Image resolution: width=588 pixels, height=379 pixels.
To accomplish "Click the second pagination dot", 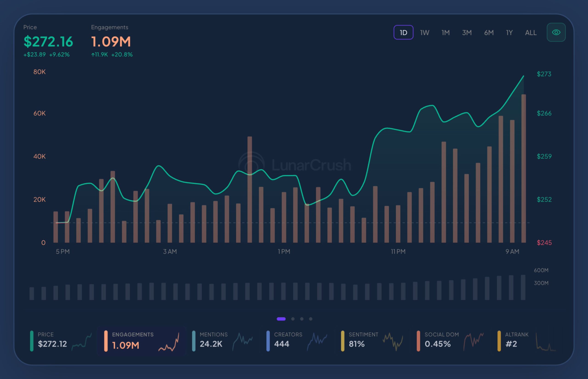I will pyautogui.click(x=293, y=319).
